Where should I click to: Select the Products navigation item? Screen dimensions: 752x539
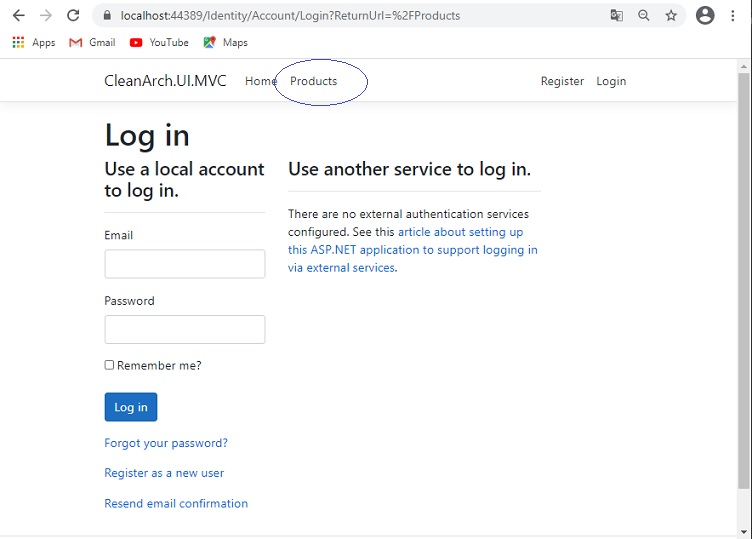(x=314, y=81)
